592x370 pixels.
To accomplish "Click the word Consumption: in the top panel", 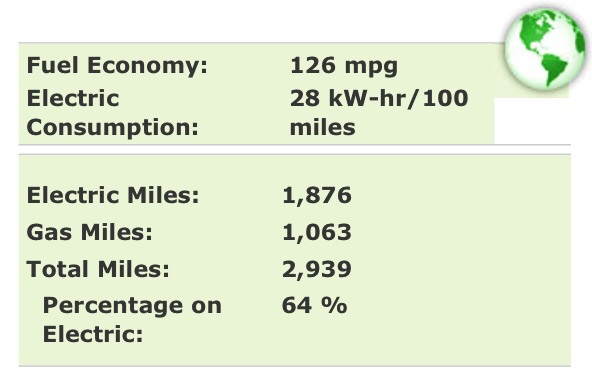I will point(113,128).
